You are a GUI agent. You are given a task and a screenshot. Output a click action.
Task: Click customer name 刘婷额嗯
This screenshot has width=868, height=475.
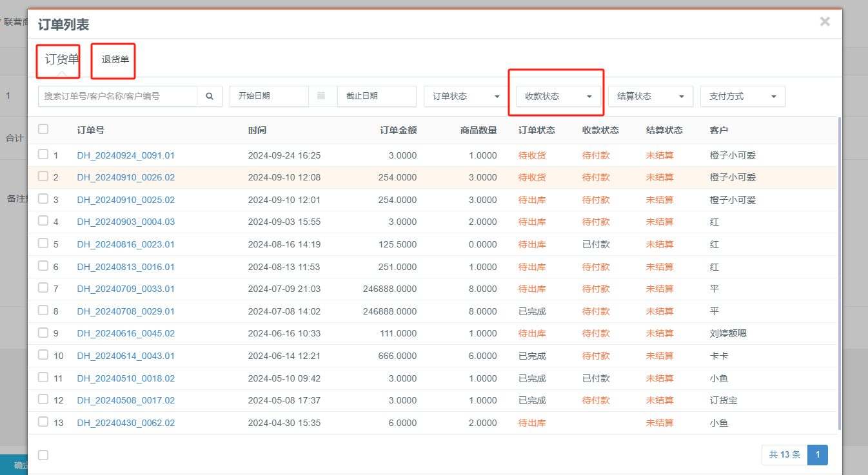[728, 333]
